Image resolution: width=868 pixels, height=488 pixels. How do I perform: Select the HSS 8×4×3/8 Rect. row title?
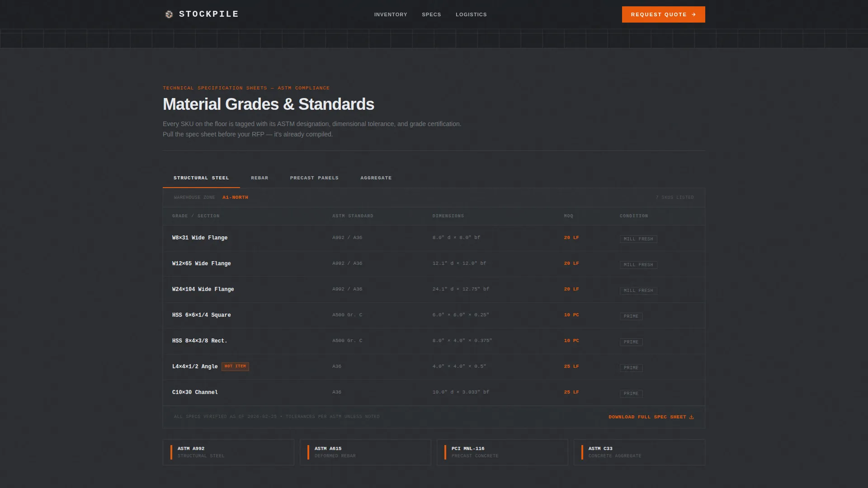[x=199, y=341]
